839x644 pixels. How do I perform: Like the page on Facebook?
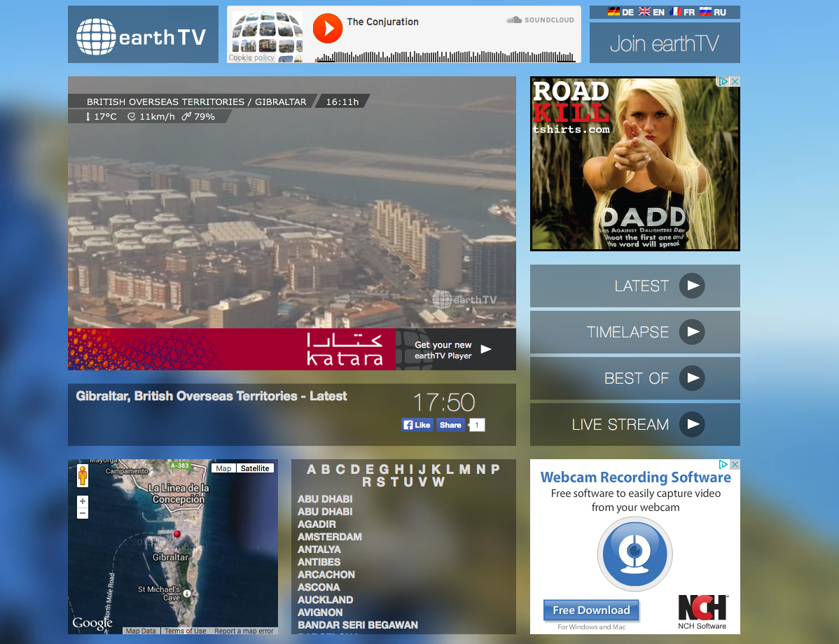pos(417,425)
